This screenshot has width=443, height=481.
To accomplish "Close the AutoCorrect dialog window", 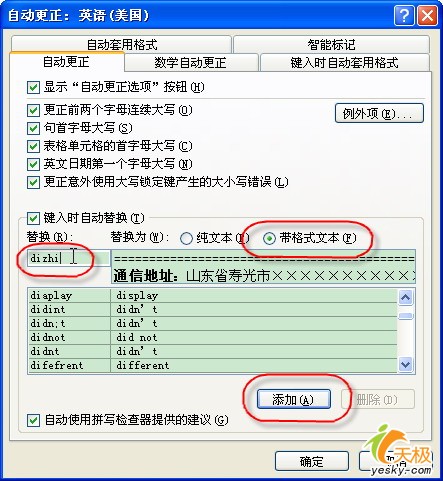I will tap(427, 15).
